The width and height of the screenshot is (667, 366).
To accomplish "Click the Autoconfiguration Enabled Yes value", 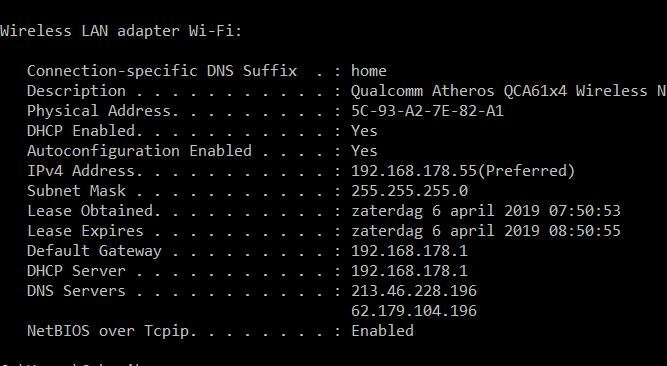I will click(364, 151).
